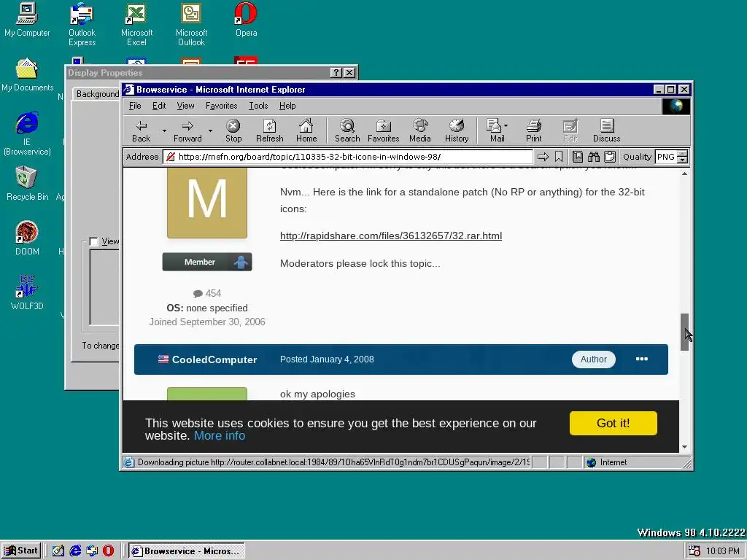
Task: Go back using the Back toolbar button
Action: point(141,131)
